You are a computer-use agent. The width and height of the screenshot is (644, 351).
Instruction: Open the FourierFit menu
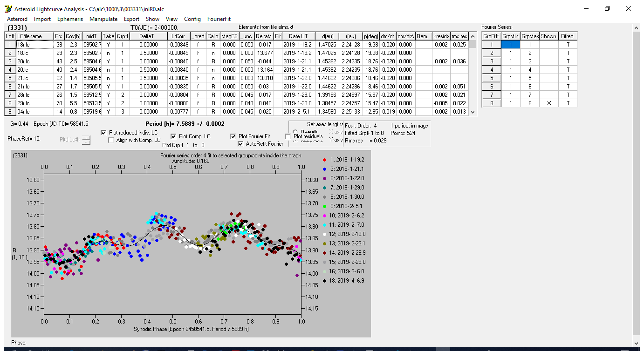point(219,19)
